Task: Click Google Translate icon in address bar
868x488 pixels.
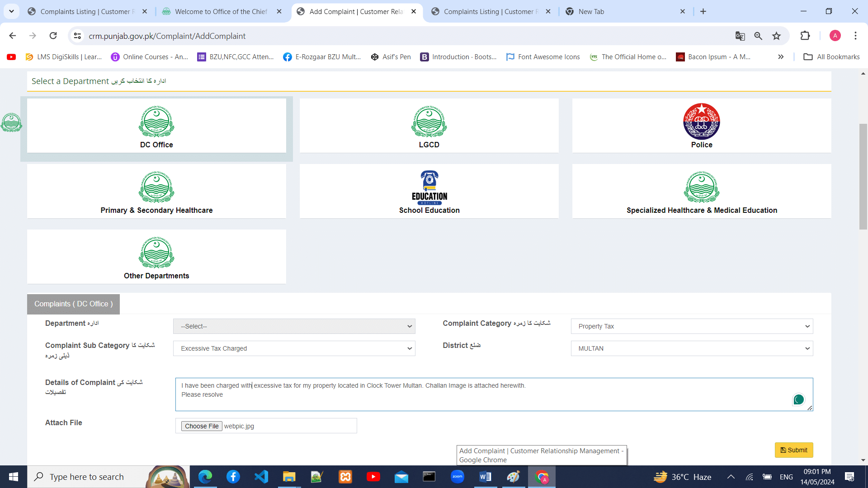Action: (x=740, y=36)
